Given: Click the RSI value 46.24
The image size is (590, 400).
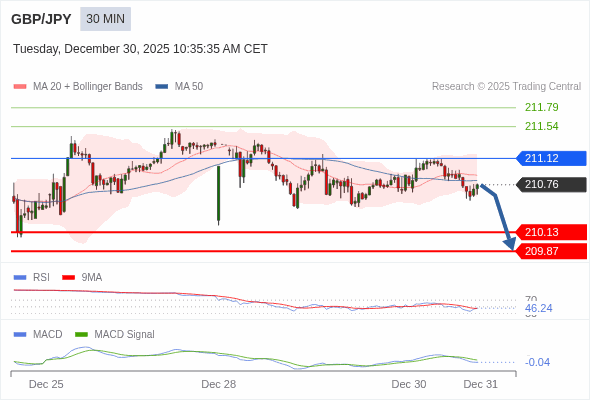Looking at the screenshot, I should 538,309.
